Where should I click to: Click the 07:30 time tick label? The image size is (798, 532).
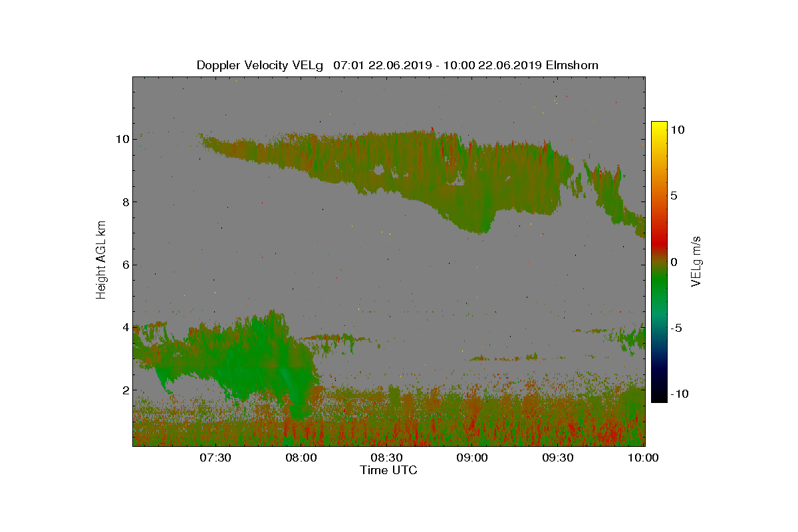(215, 458)
